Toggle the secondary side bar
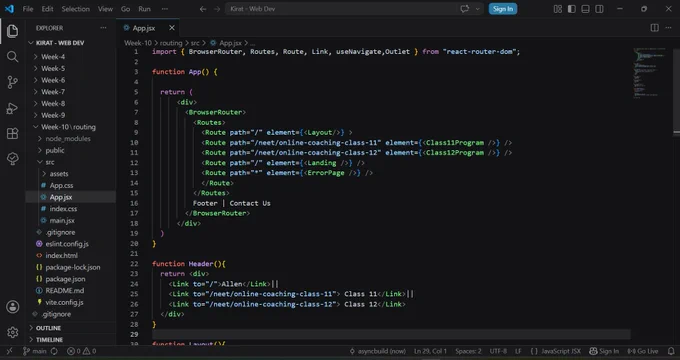The width and height of the screenshot is (680, 360). tap(599, 9)
